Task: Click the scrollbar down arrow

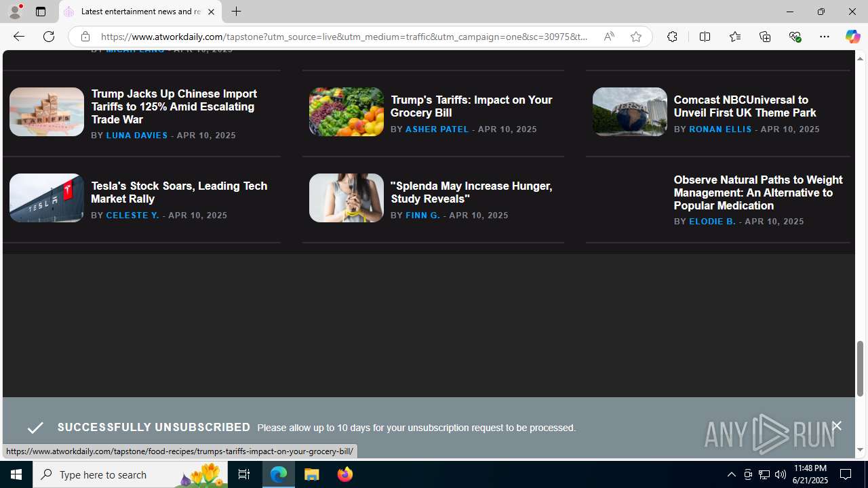Action: (x=860, y=450)
